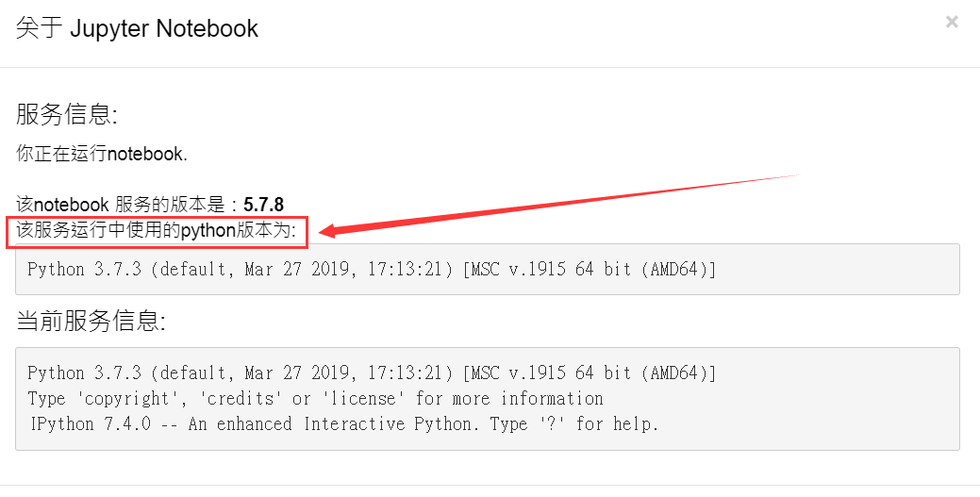980x497 pixels.
Task: Select the bold 5.7.8 version number
Action: pos(263,205)
